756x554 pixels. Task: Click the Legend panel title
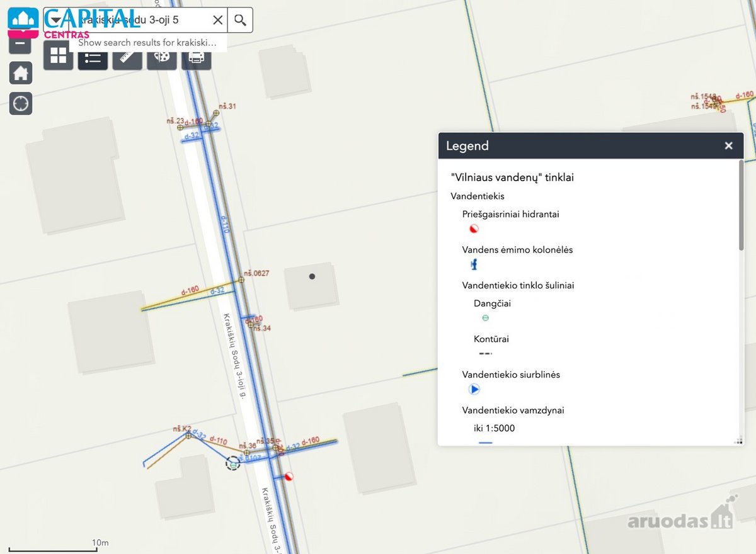click(x=467, y=146)
